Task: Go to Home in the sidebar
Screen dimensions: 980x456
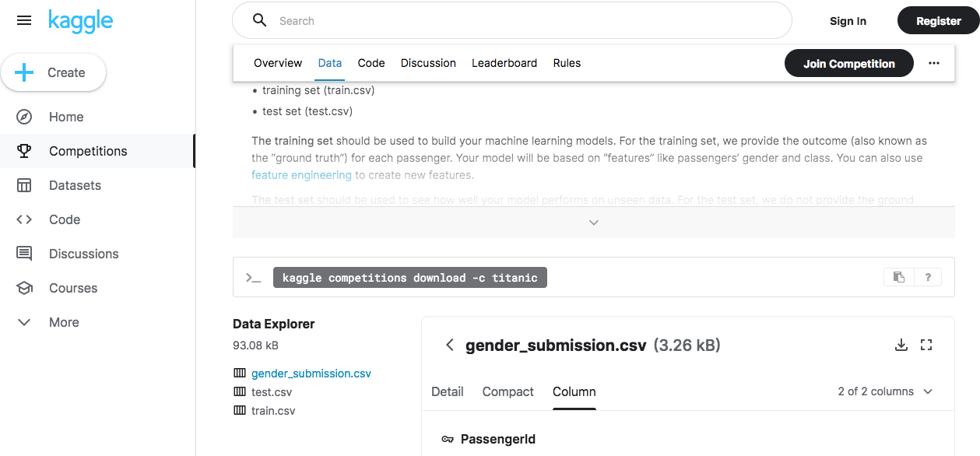Action: (x=66, y=117)
